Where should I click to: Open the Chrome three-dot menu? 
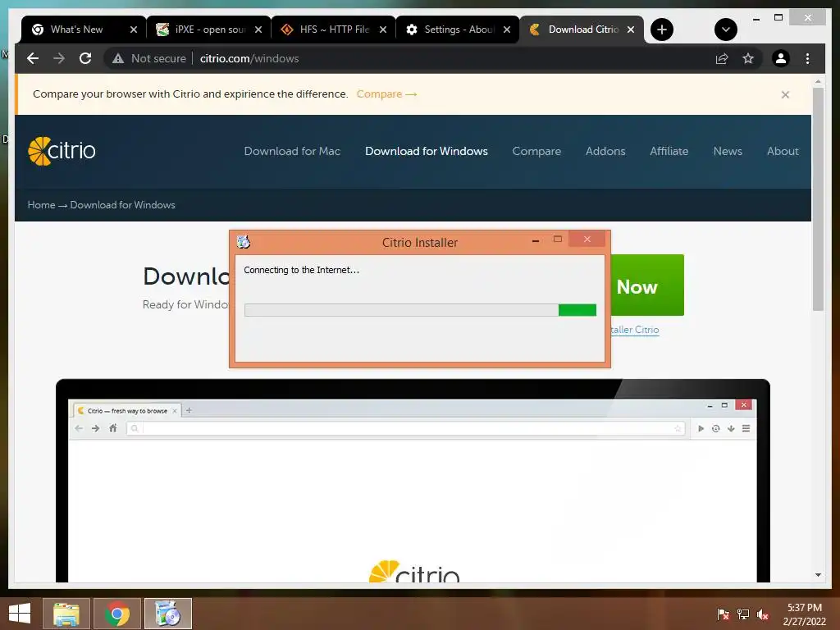[x=807, y=58]
